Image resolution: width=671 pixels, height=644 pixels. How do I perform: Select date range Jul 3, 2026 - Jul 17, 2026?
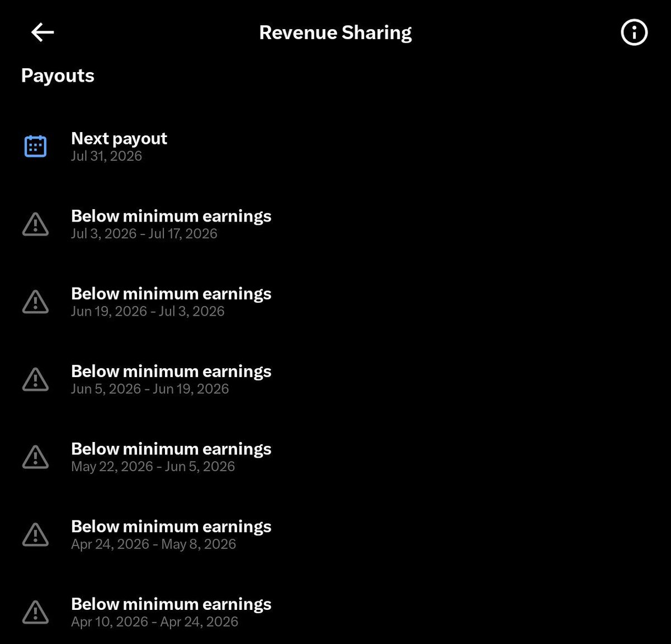[x=144, y=233]
